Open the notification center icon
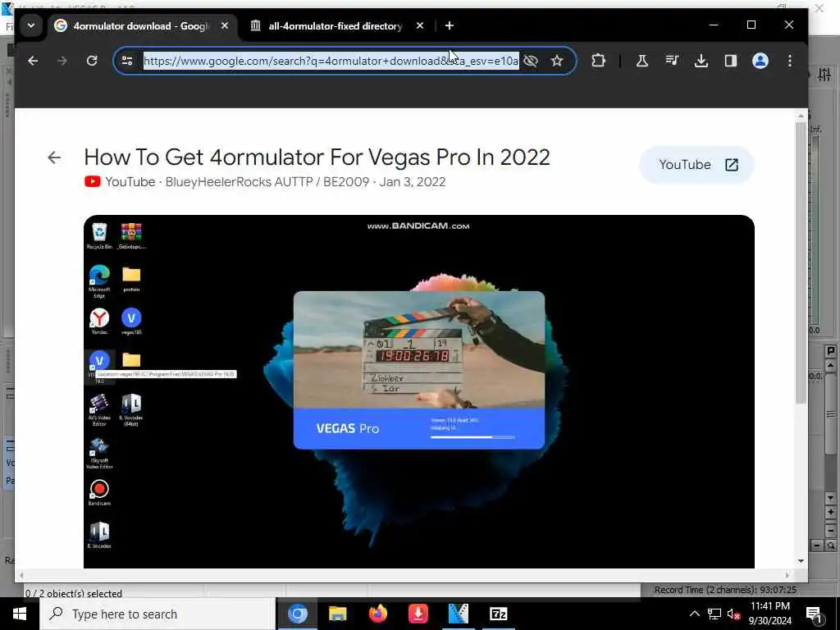840x630 pixels. [x=814, y=614]
